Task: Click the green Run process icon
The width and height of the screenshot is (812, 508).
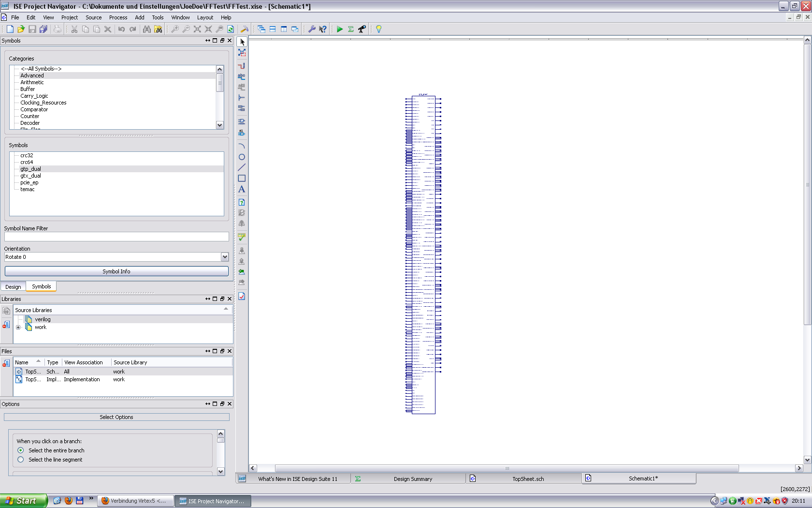Action: click(x=340, y=29)
